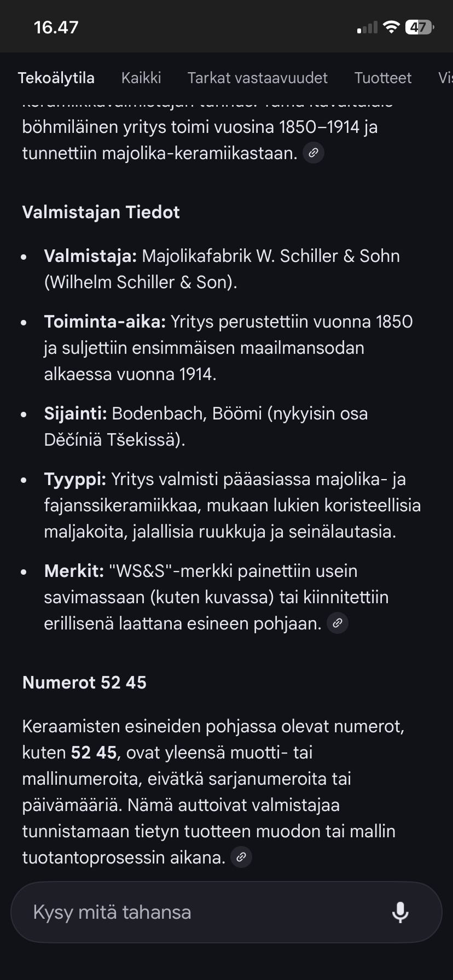Select the Tuotteet tab
Image resolution: width=453 pixels, height=980 pixels.
pyautogui.click(x=383, y=78)
